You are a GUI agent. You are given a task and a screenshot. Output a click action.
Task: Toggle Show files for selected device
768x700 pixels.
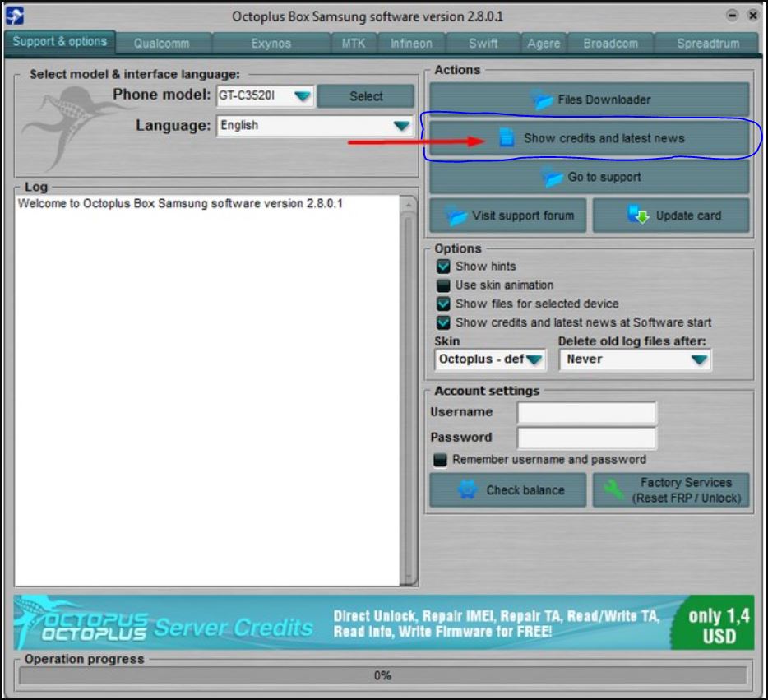[x=443, y=304]
